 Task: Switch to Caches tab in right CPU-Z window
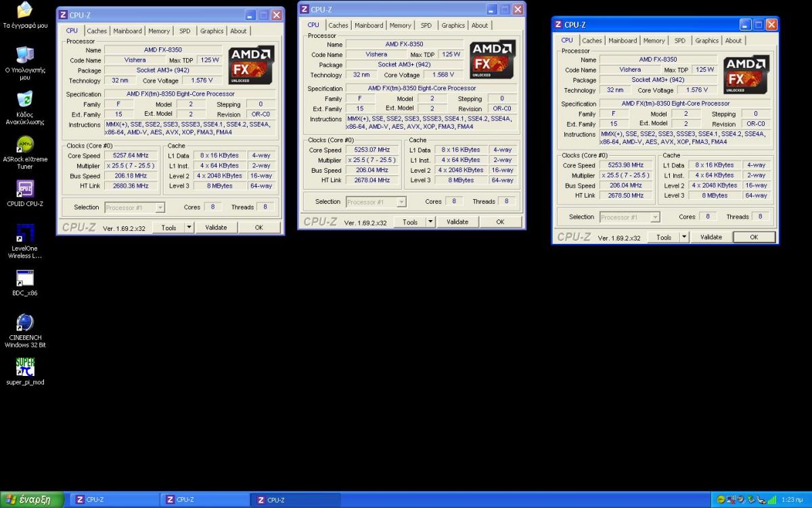click(x=592, y=41)
